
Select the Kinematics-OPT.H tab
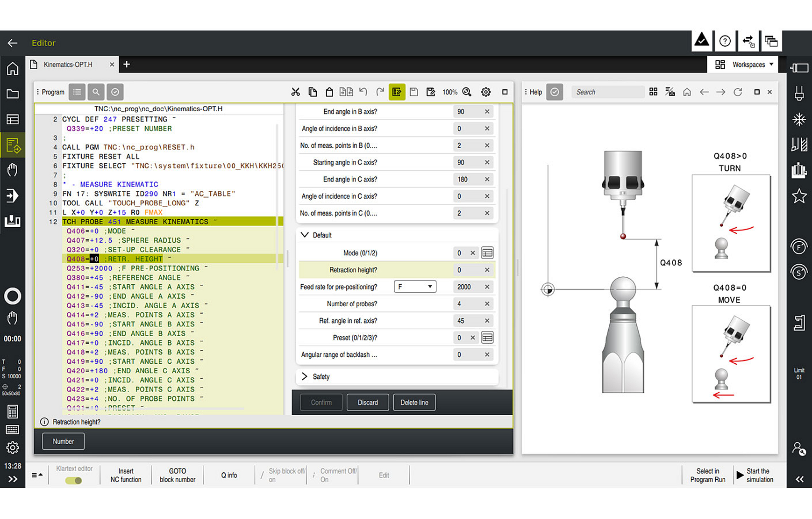click(68, 65)
